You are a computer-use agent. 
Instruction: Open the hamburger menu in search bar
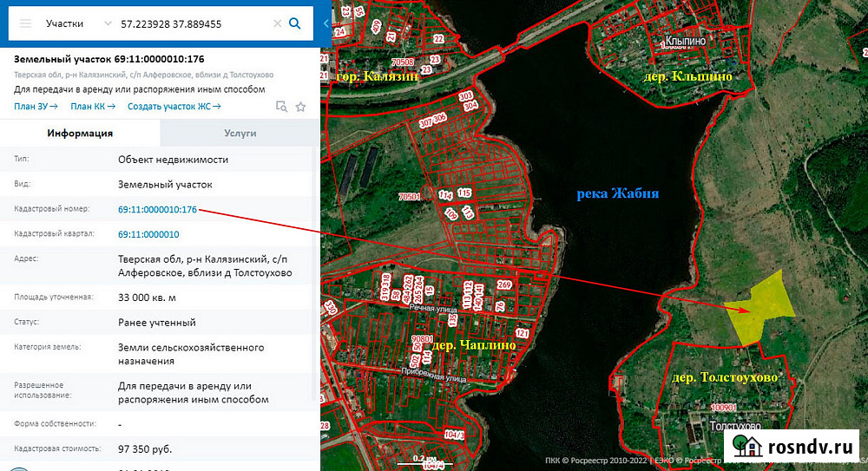[x=26, y=23]
